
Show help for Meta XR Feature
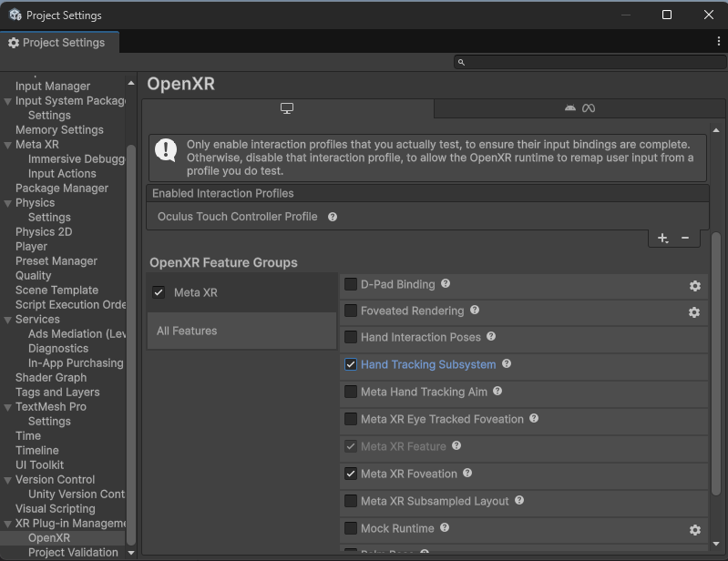456,446
